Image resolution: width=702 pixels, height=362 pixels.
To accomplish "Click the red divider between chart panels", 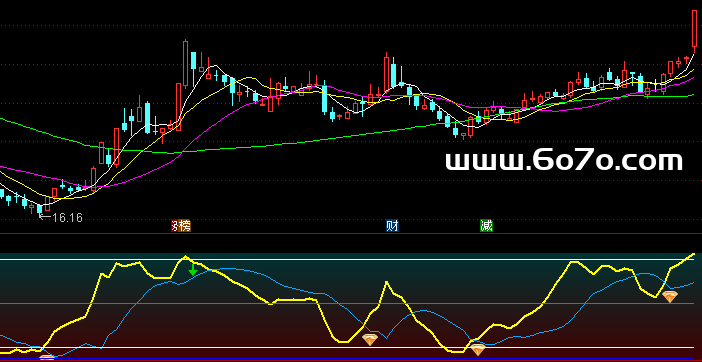I will 351,234.
